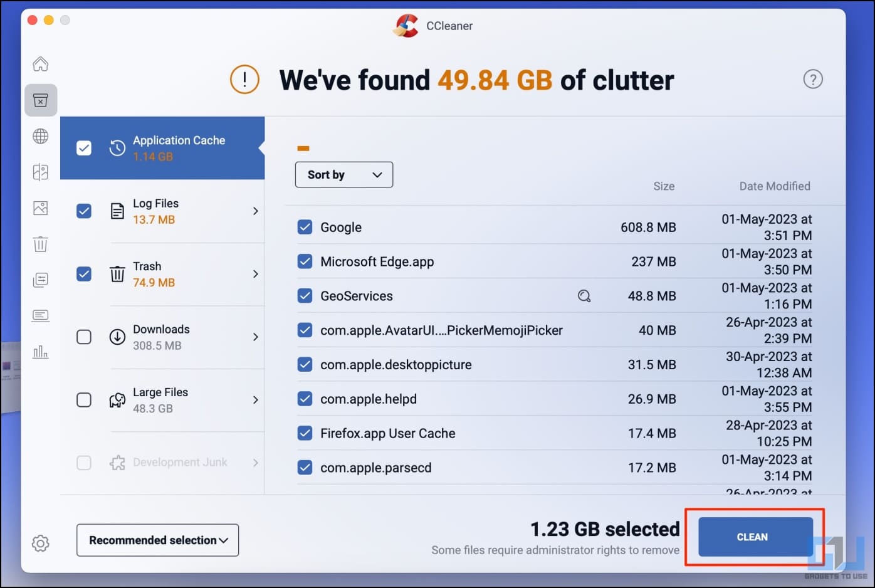Image resolution: width=875 pixels, height=588 pixels.
Task: Click the Size column header
Action: [x=664, y=186]
